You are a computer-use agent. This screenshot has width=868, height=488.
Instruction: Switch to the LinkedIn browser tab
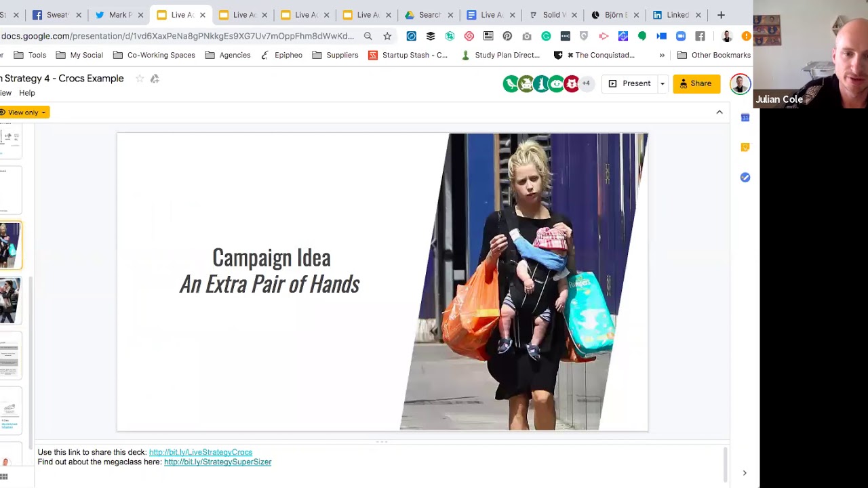click(677, 15)
